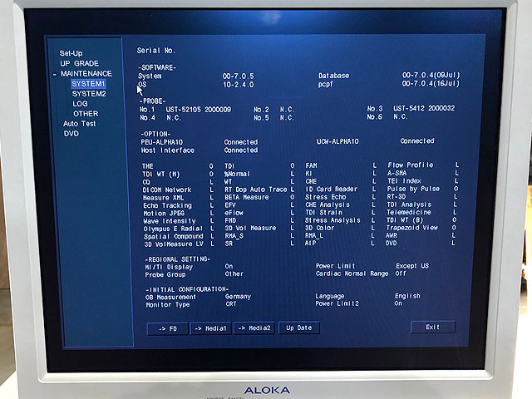Open the SYSTEM1 maintenance page
532x399 pixels.
pyautogui.click(x=88, y=83)
